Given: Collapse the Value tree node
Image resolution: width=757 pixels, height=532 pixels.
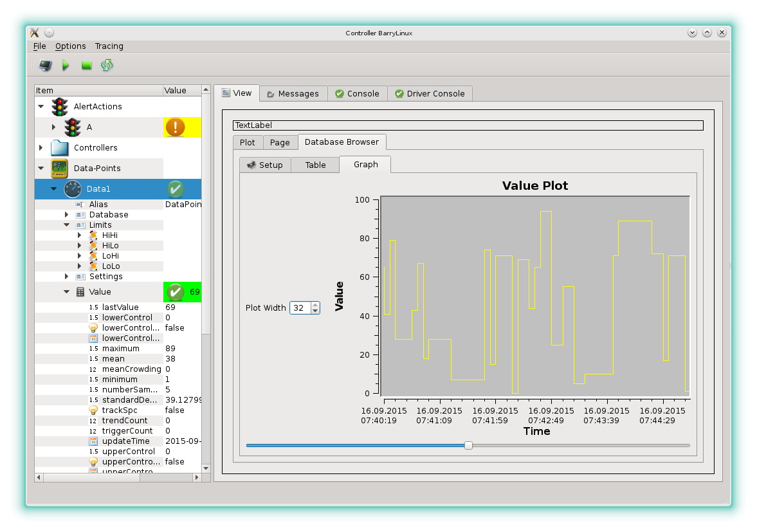Looking at the screenshot, I should (x=67, y=292).
